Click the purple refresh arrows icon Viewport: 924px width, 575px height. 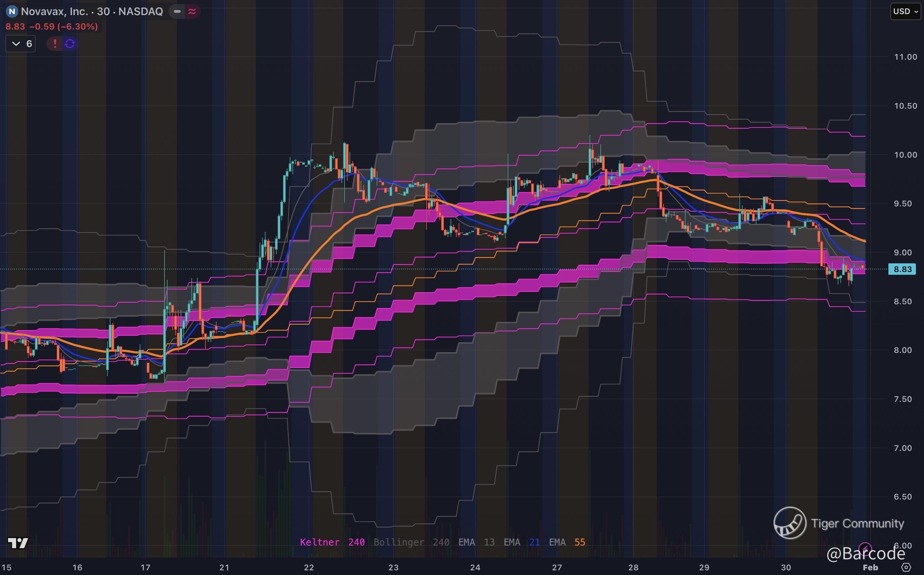pyautogui.click(x=70, y=44)
